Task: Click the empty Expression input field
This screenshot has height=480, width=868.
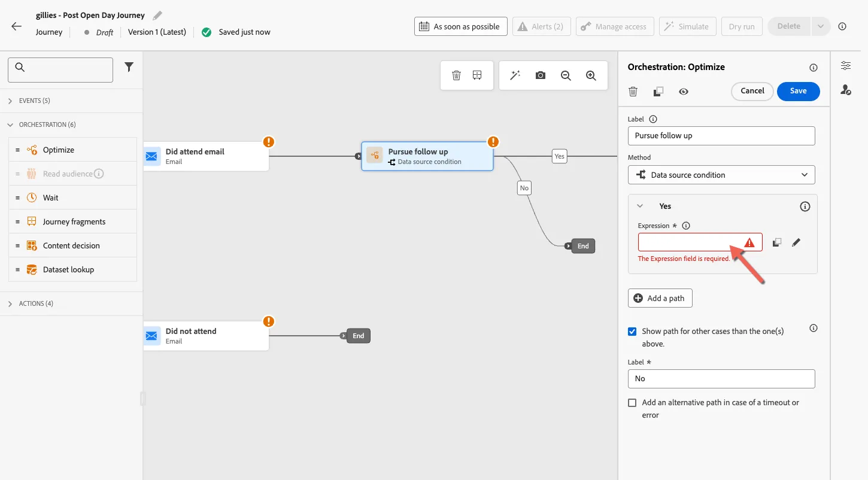Action: [x=700, y=242]
